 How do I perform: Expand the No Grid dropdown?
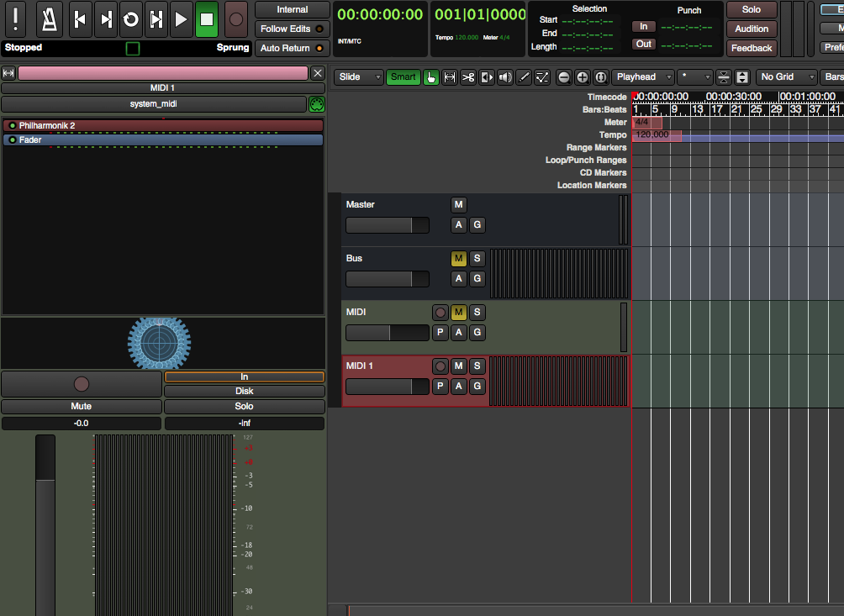tap(785, 77)
